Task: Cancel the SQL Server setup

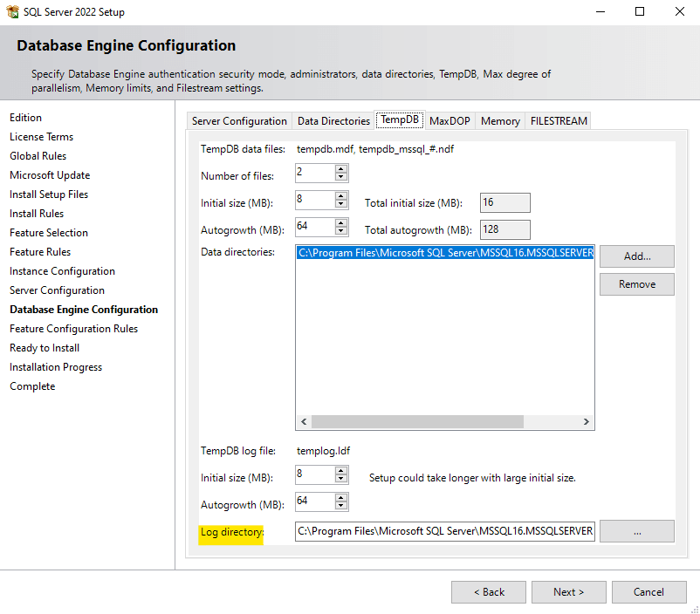Action: click(649, 592)
